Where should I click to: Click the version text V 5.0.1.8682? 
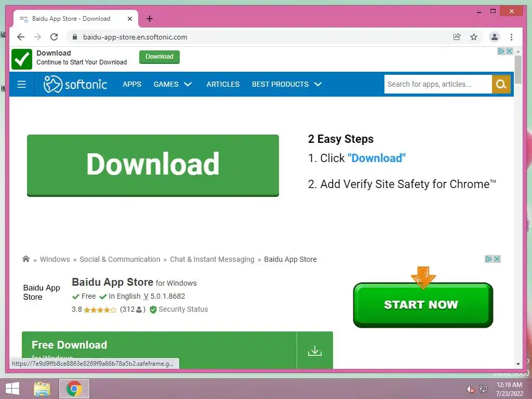[x=164, y=296]
